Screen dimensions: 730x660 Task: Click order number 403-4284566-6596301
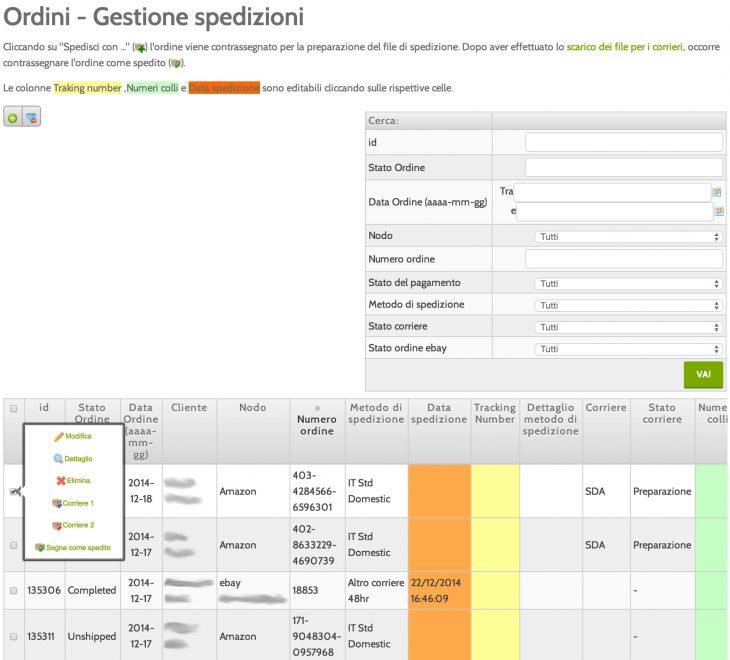[314, 491]
